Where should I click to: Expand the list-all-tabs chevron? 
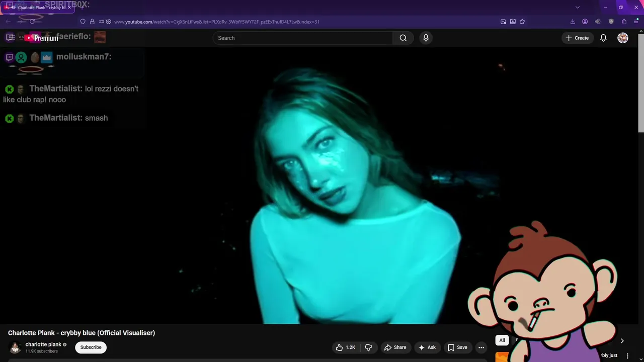[x=578, y=8]
